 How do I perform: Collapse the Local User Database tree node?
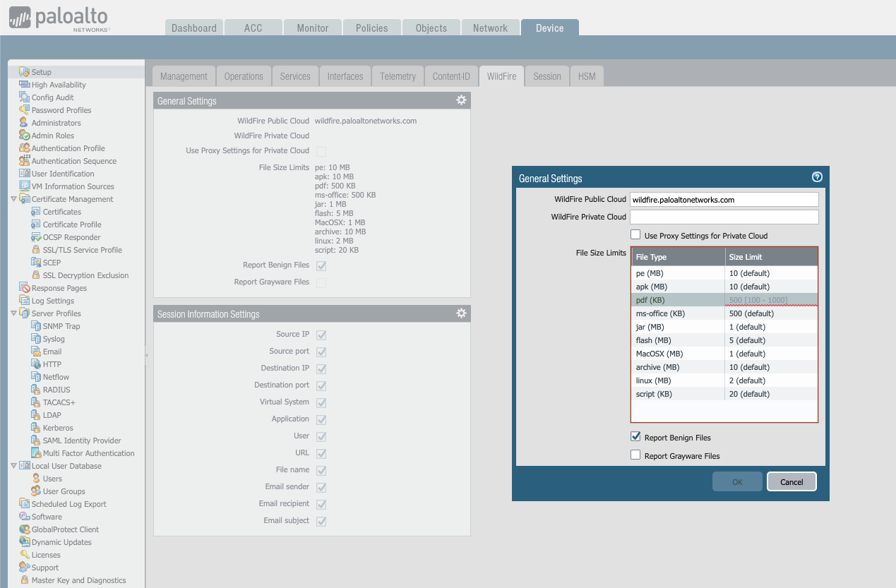click(x=13, y=466)
